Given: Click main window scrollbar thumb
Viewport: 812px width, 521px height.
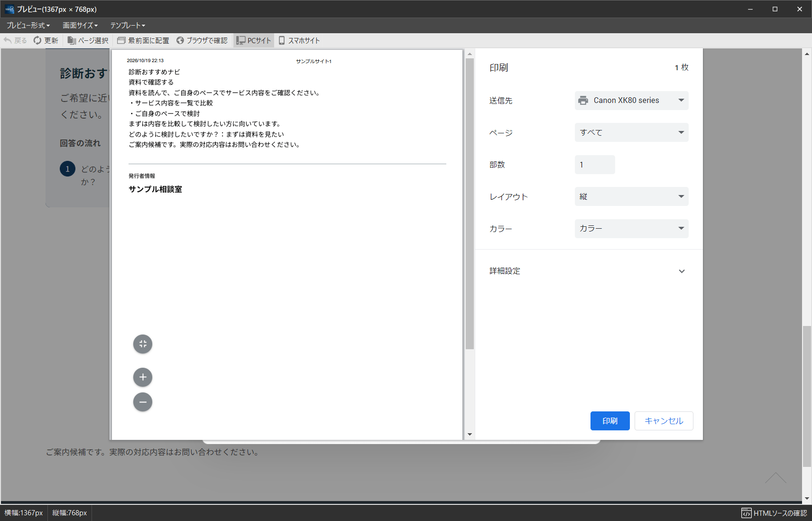Looking at the screenshot, I should (807, 396).
